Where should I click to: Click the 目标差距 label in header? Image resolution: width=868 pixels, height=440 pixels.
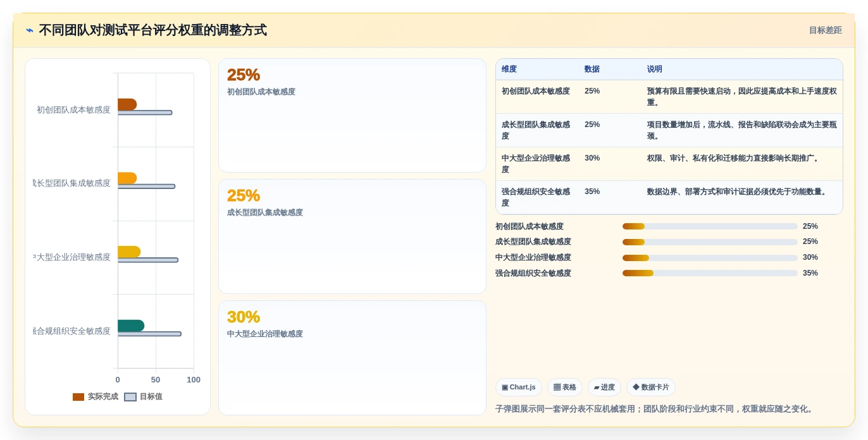tap(825, 30)
